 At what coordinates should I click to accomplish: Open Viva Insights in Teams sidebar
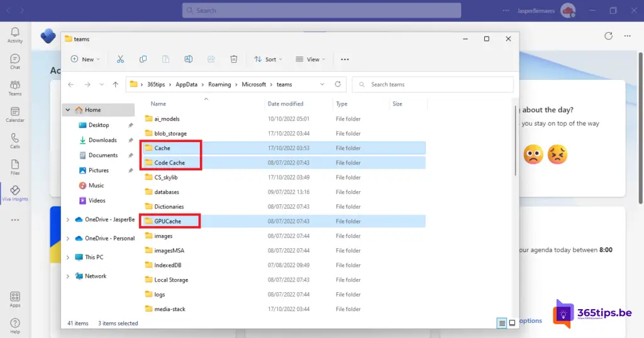pos(15,194)
